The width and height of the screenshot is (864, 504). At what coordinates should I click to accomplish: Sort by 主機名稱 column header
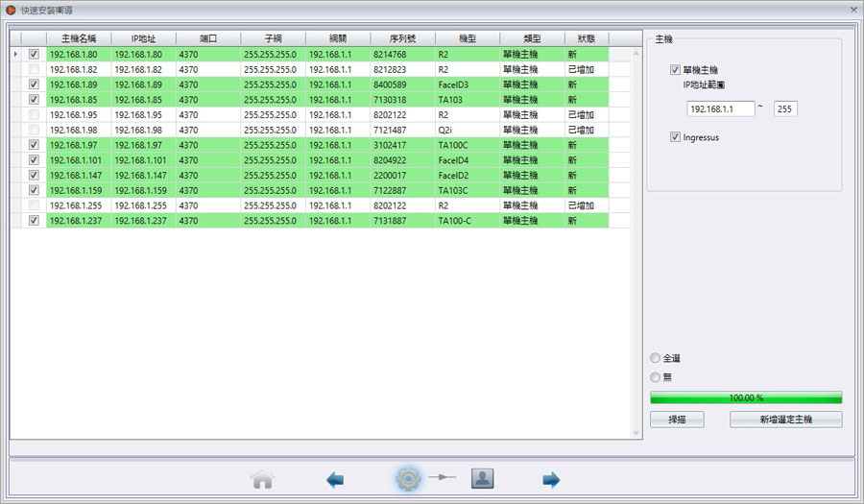click(x=78, y=38)
